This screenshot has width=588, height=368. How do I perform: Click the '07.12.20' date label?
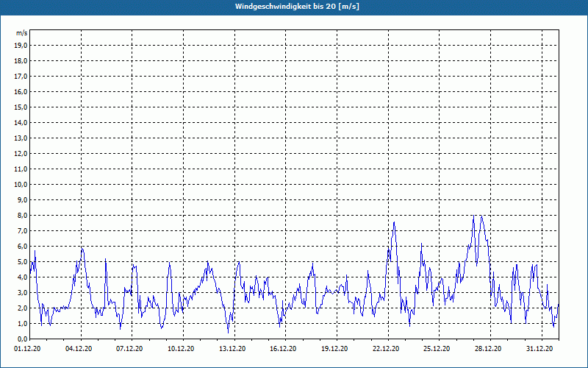pos(129,348)
